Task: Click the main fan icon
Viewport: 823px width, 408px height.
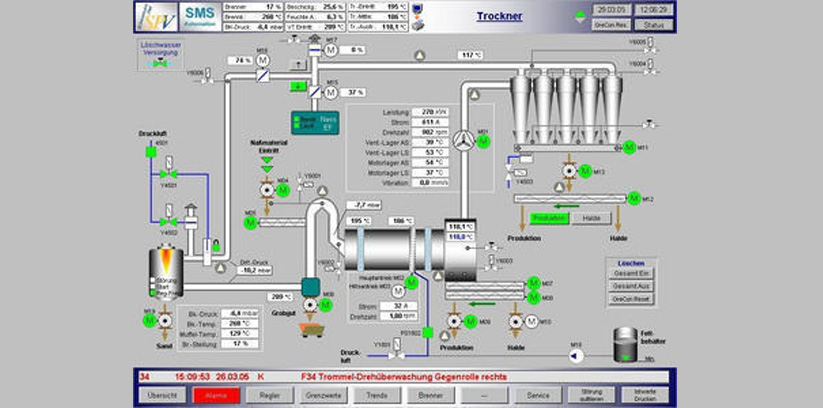Action: click(x=463, y=139)
